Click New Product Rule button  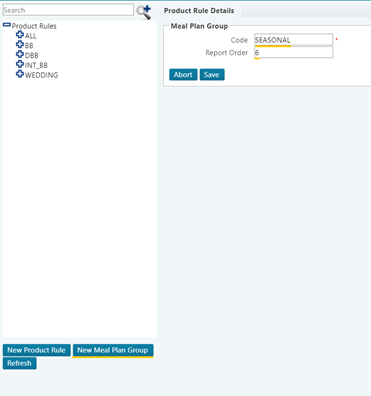click(x=37, y=350)
